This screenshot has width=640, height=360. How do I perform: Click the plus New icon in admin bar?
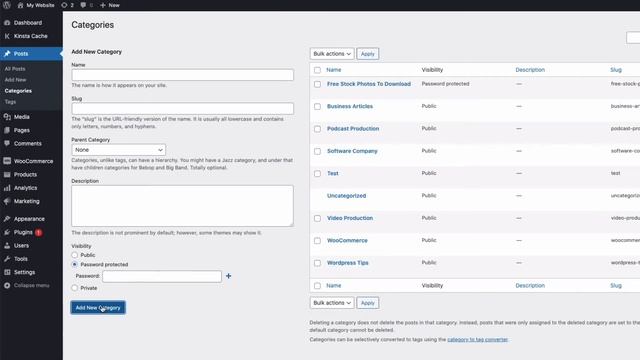tap(103, 5)
